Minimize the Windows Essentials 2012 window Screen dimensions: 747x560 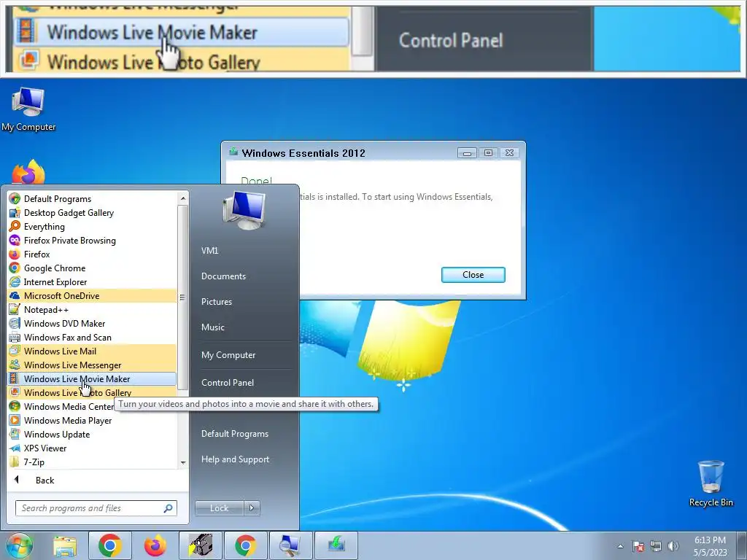click(467, 153)
